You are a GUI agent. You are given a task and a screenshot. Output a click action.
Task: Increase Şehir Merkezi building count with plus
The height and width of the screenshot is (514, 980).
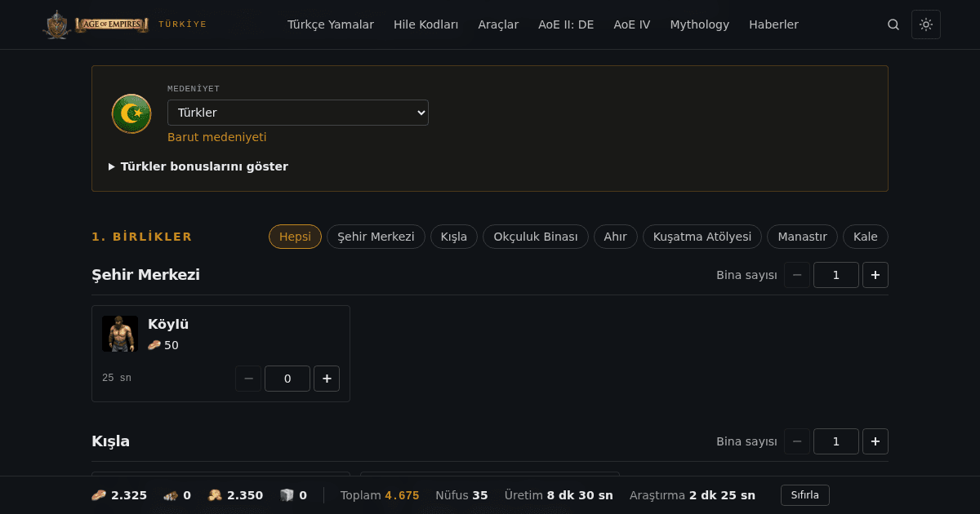click(x=875, y=275)
